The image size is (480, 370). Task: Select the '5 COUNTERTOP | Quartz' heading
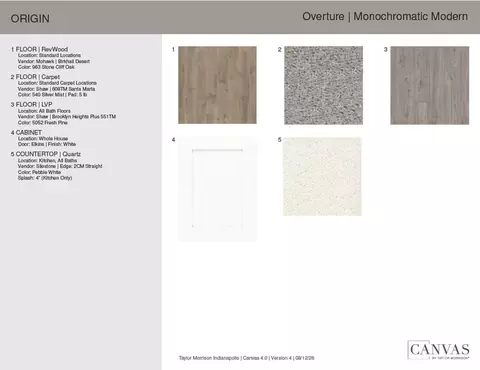tap(46, 154)
